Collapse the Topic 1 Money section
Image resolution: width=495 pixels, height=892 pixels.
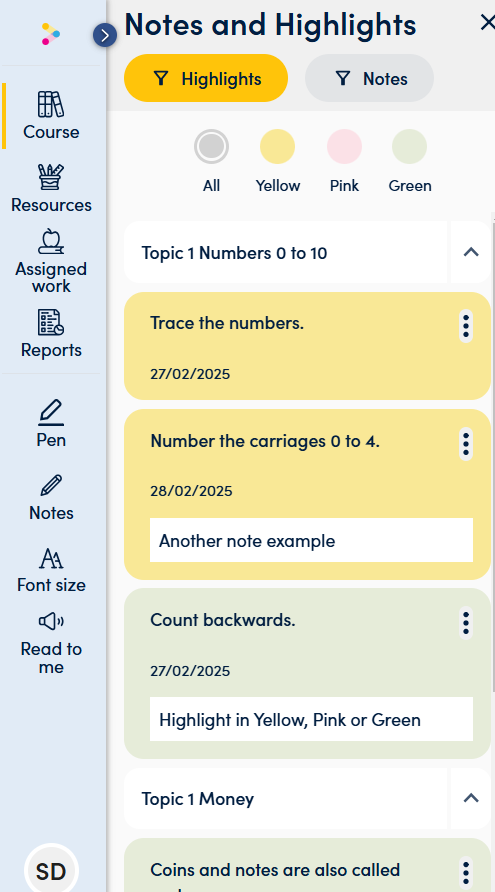[471, 798]
